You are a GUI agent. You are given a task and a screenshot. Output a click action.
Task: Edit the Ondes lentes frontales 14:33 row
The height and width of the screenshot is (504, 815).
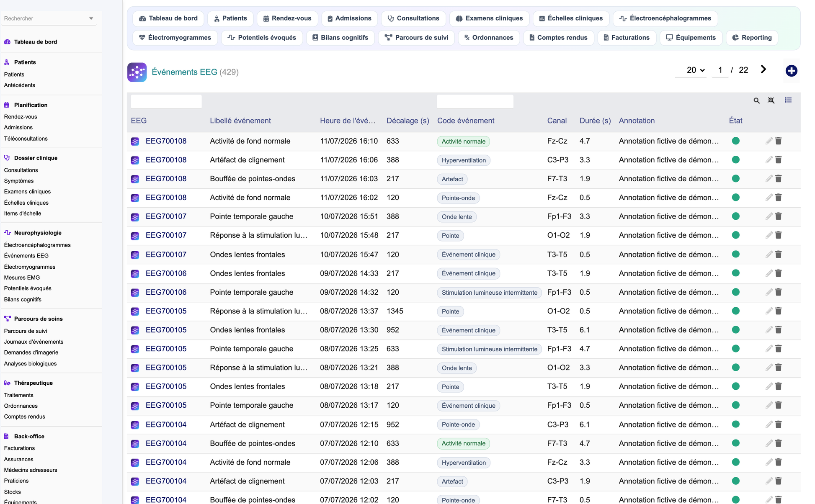point(769,273)
